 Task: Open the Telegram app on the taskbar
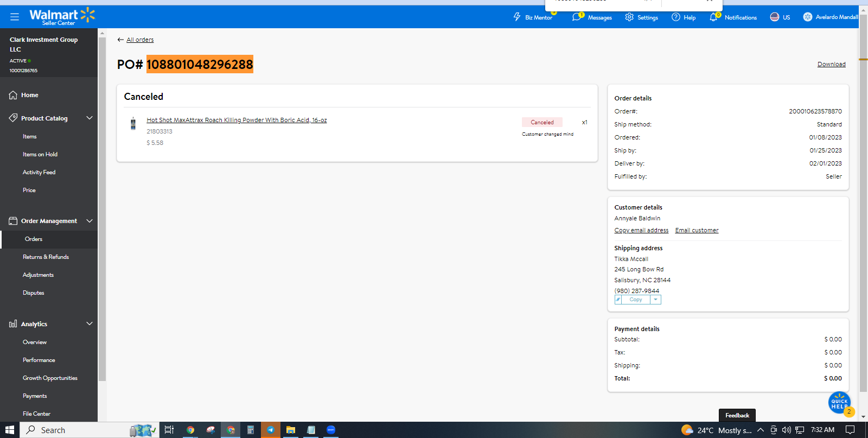tap(270, 430)
